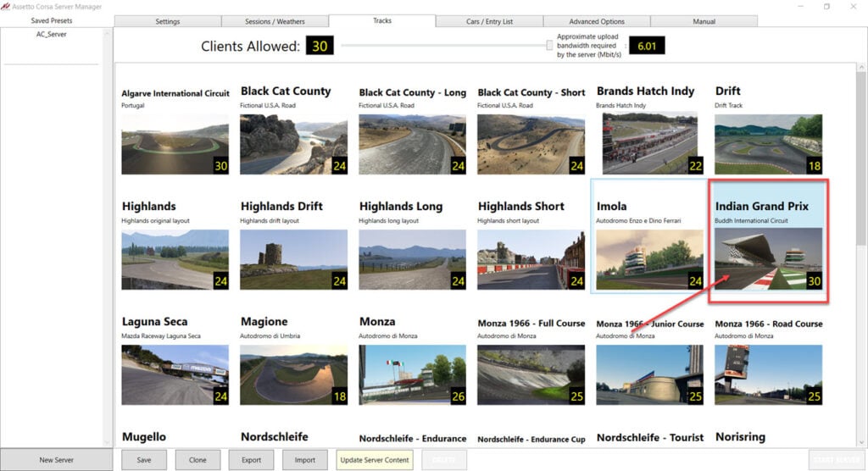
Task: Go to the Advanced Options tab
Action: point(597,21)
